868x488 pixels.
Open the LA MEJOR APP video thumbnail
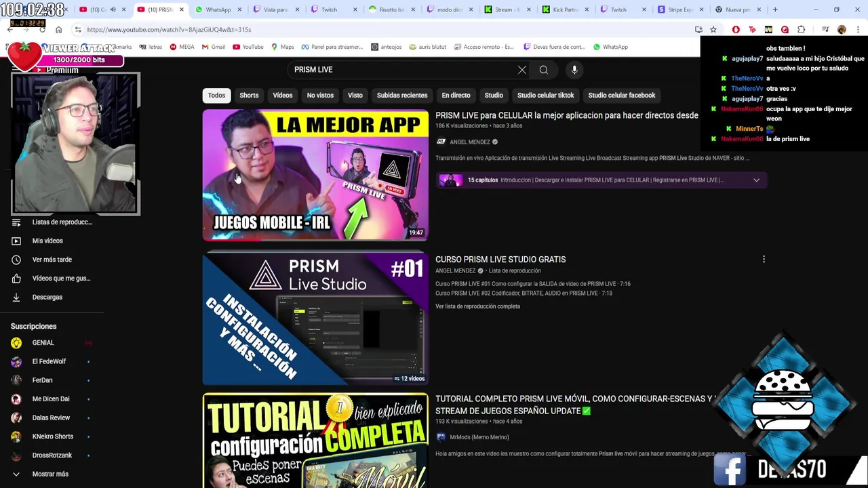[x=315, y=175]
